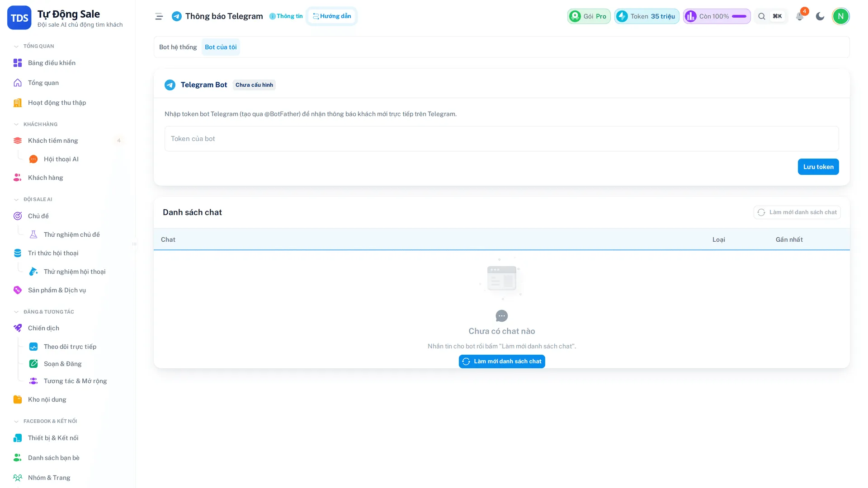Open the Hướng dẫn tab
The height and width of the screenshot is (488, 868).
click(332, 16)
